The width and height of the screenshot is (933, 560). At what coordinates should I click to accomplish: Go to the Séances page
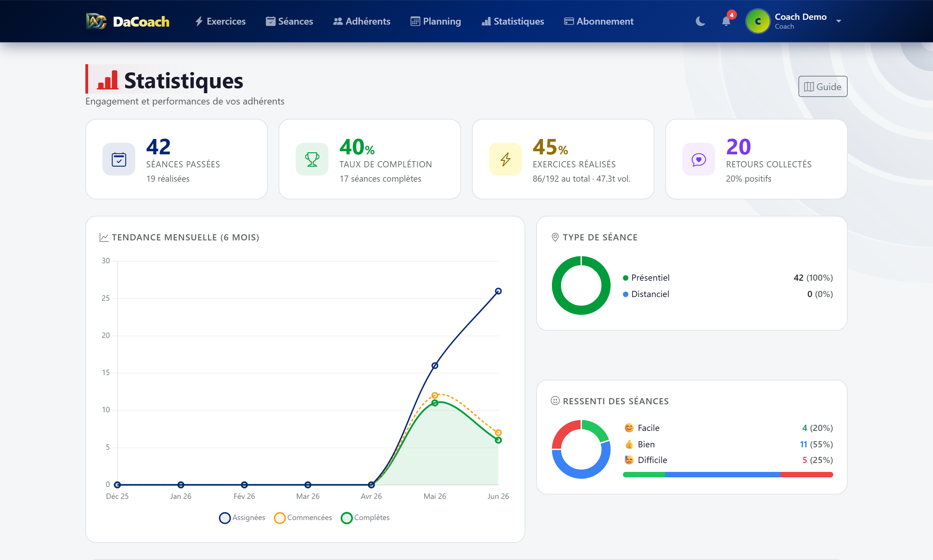(x=290, y=21)
